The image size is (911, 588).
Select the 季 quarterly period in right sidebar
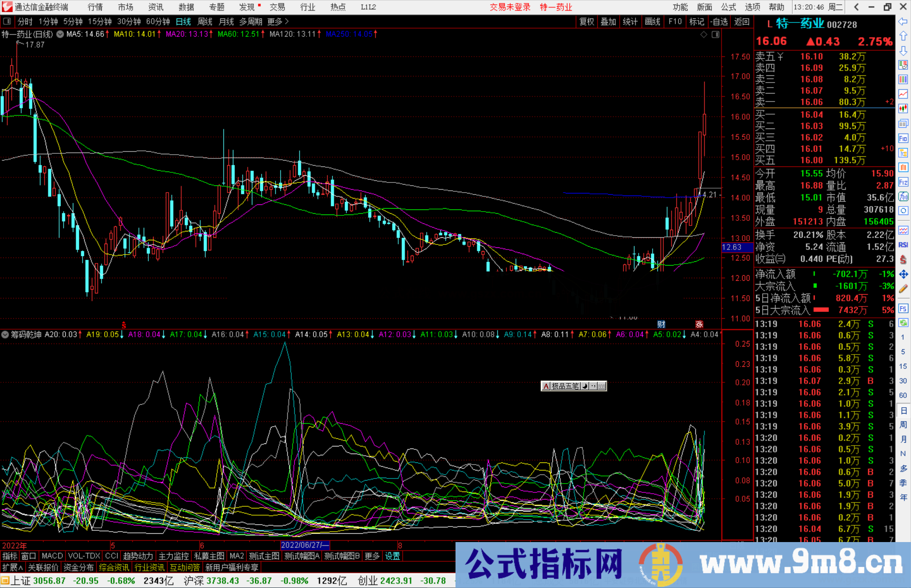point(903,483)
